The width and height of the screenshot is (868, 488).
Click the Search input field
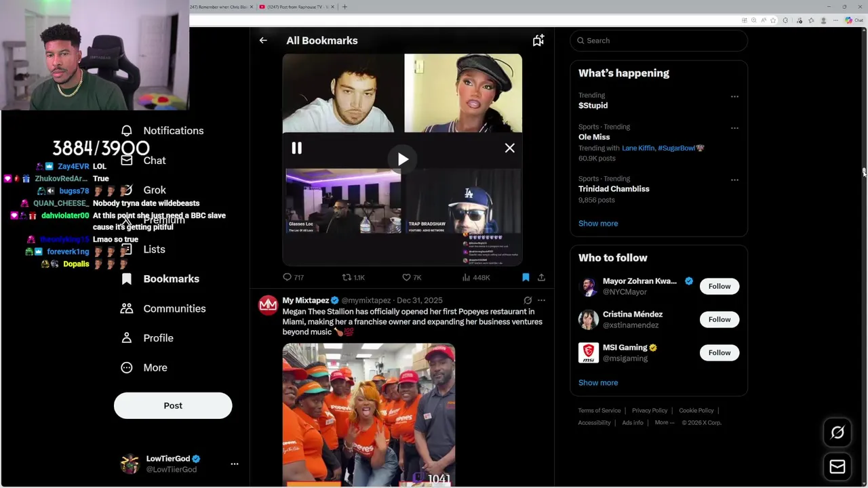tap(658, 41)
